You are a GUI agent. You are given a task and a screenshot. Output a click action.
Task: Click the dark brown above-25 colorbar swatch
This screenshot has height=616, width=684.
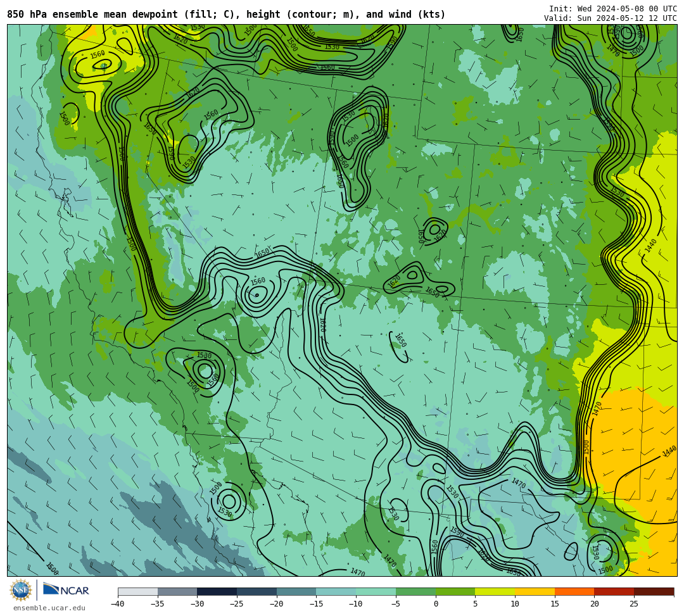(x=654, y=591)
